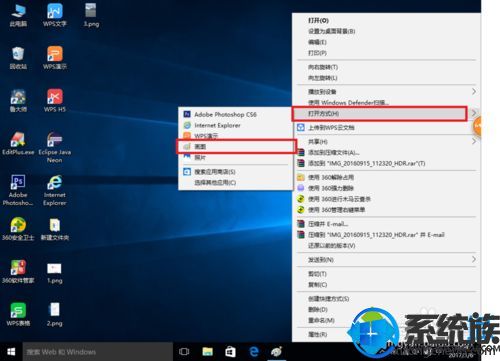
Task: Choose 设置为桌面背景(B) in the context menu
Action: click(387, 31)
